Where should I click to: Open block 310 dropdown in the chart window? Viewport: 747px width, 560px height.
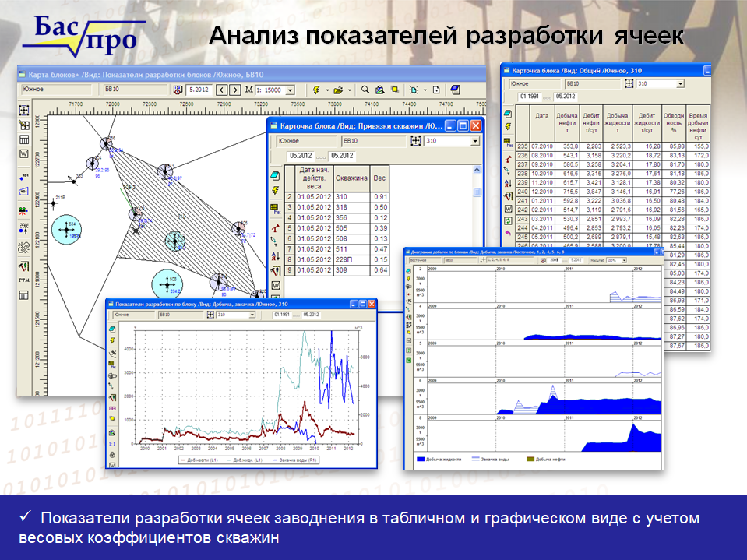(x=252, y=315)
